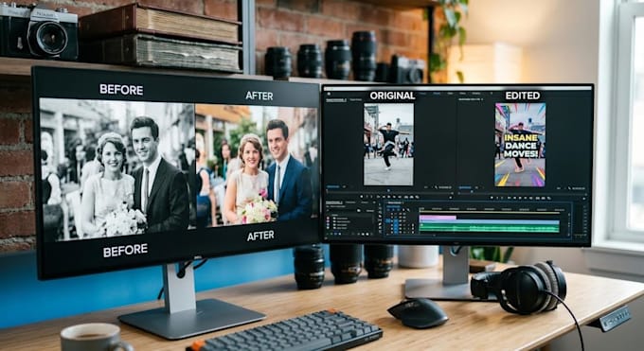Select the blue video clip on the timeline
This screenshot has height=351, width=644.
(x=490, y=222)
